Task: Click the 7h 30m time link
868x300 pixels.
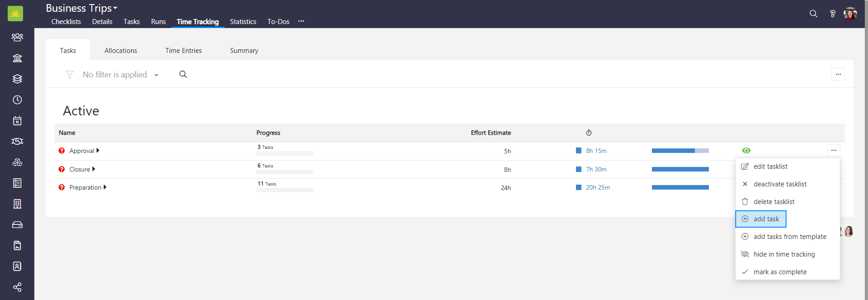Action: click(596, 169)
